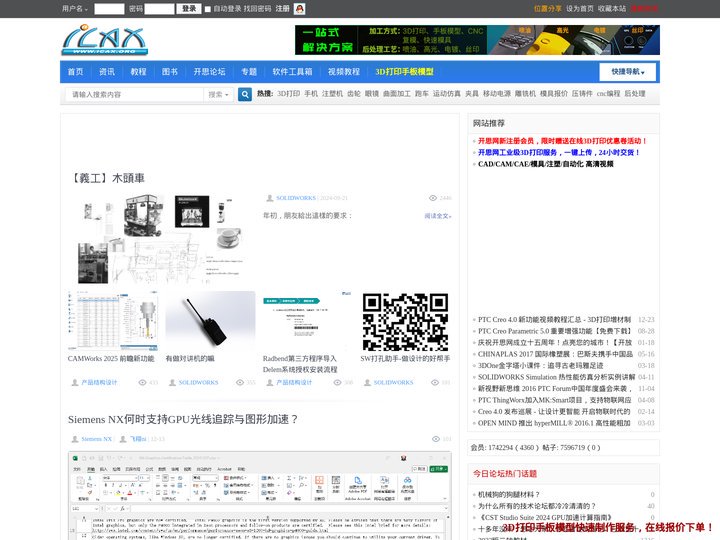Open the top banner advertisement image
The image size is (720, 540).
tap(477, 40)
